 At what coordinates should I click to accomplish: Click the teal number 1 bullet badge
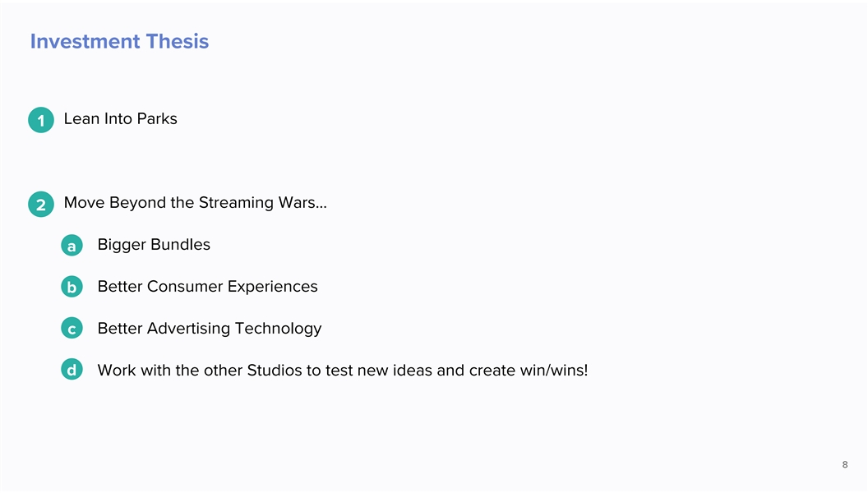(x=40, y=121)
